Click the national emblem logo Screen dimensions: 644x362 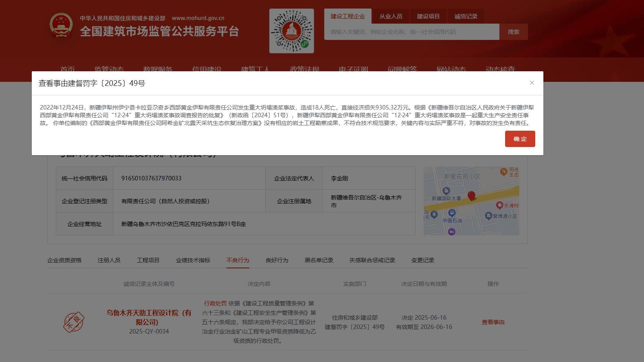[x=61, y=25]
